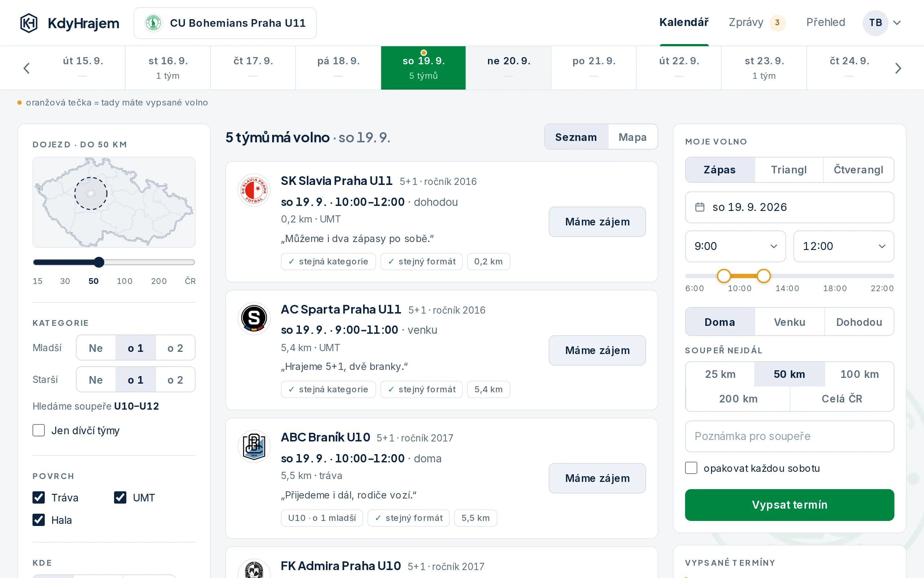Click the Vypsat termín button
Image resolution: width=924 pixels, height=578 pixels.
click(789, 505)
